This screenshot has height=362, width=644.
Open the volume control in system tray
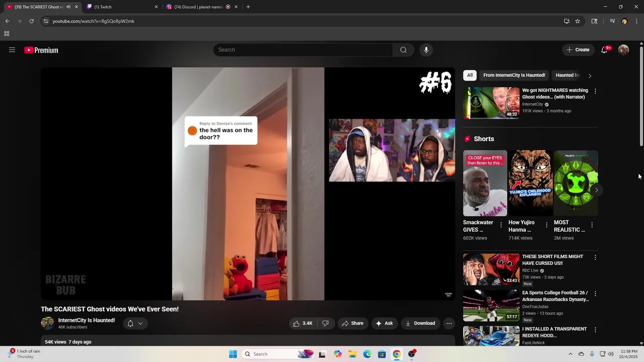[x=610, y=354]
